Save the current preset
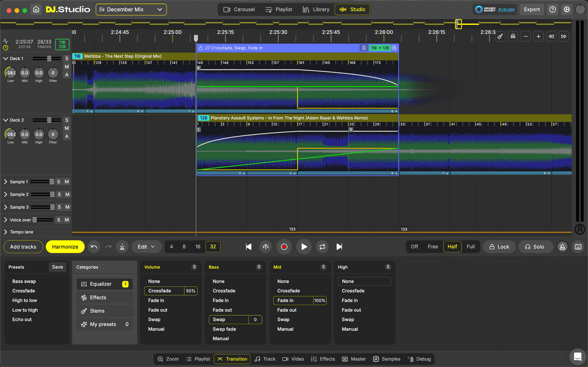 (58, 267)
